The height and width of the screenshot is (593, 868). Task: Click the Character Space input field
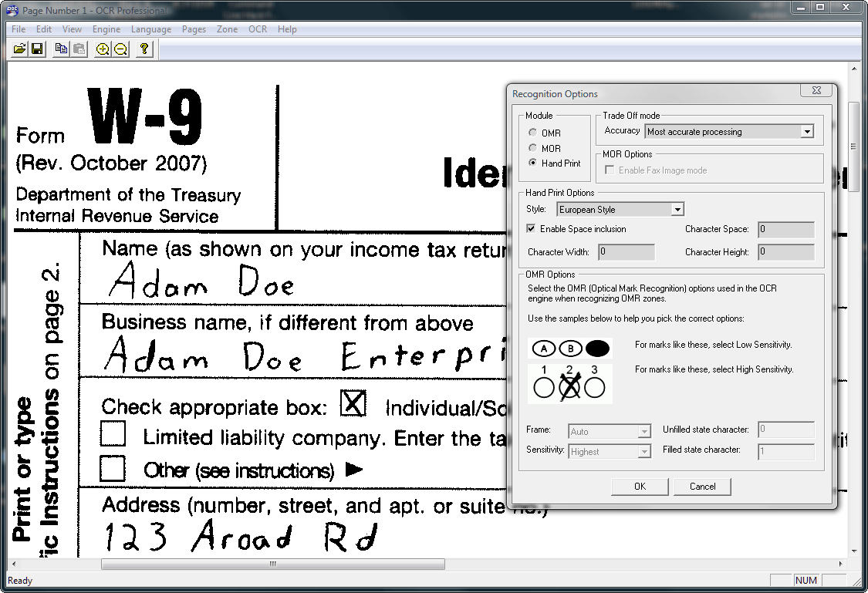pyautogui.click(x=786, y=230)
